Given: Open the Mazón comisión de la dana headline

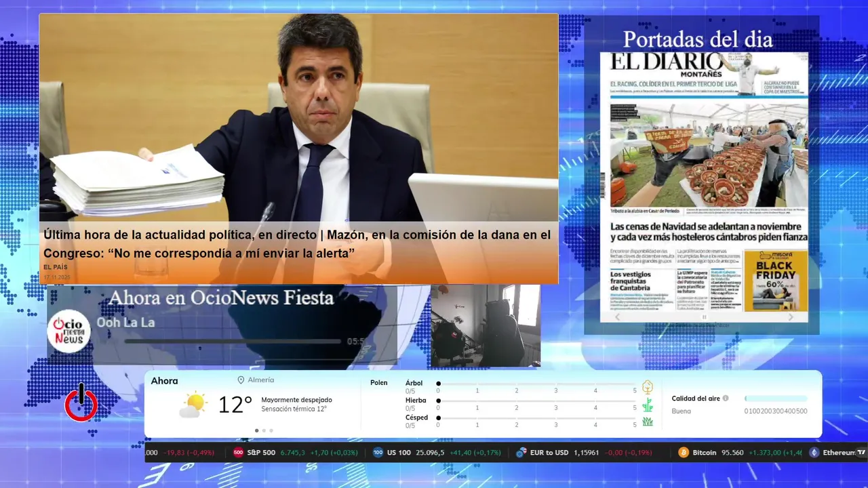Looking at the screenshot, I should point(297,244).
